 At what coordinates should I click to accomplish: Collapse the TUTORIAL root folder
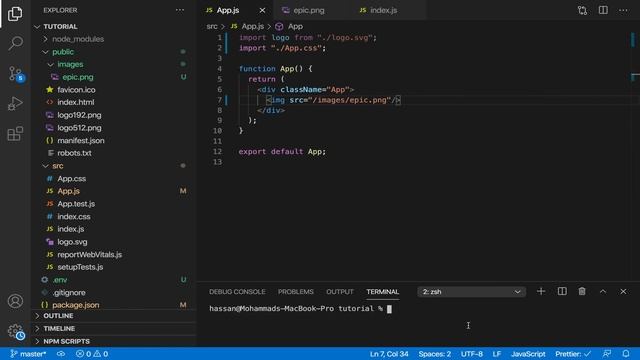coord(113,27)
